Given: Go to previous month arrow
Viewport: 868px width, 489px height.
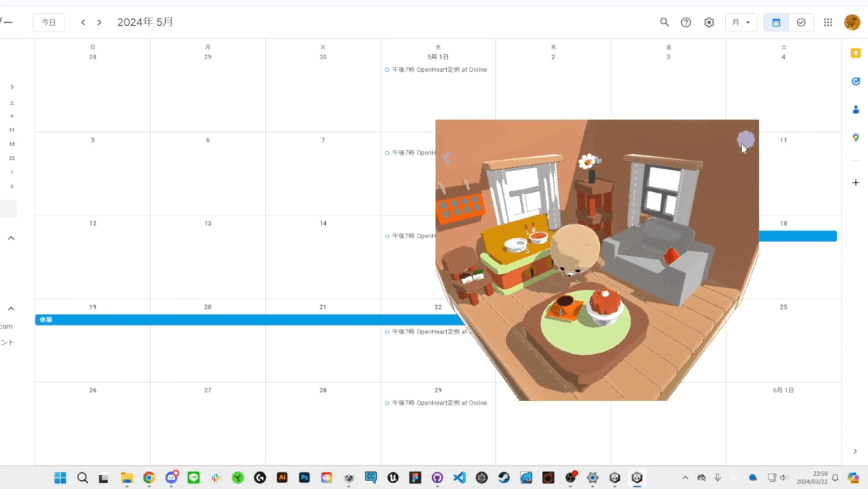Looking at the screenshot, I should tap(83, 22).
